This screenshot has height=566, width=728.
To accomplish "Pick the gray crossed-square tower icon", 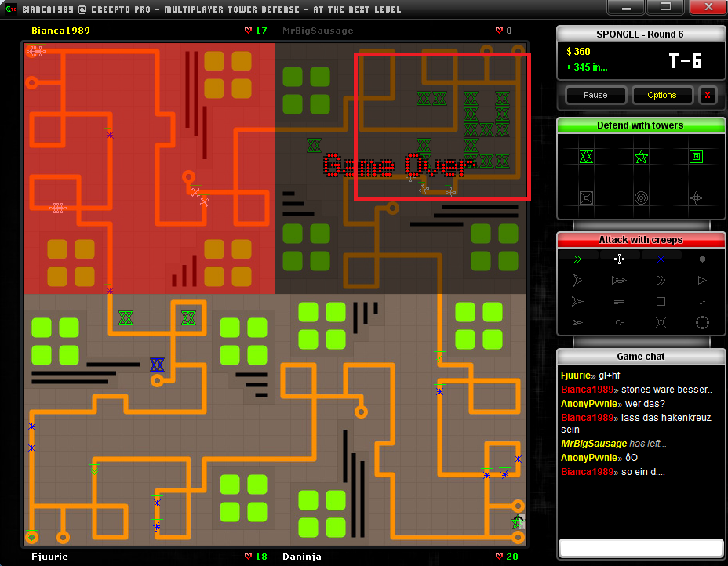I will pyautogui.click(x=586, y=198).
